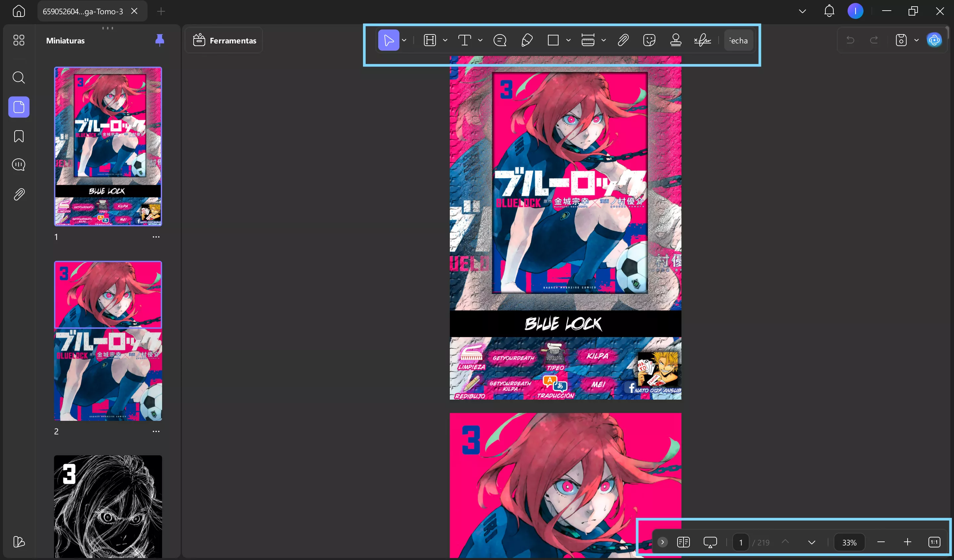The height and width of the screenshot is (560, 954).
Task: Select the Text (T) tool
Action: pos(464,40)
